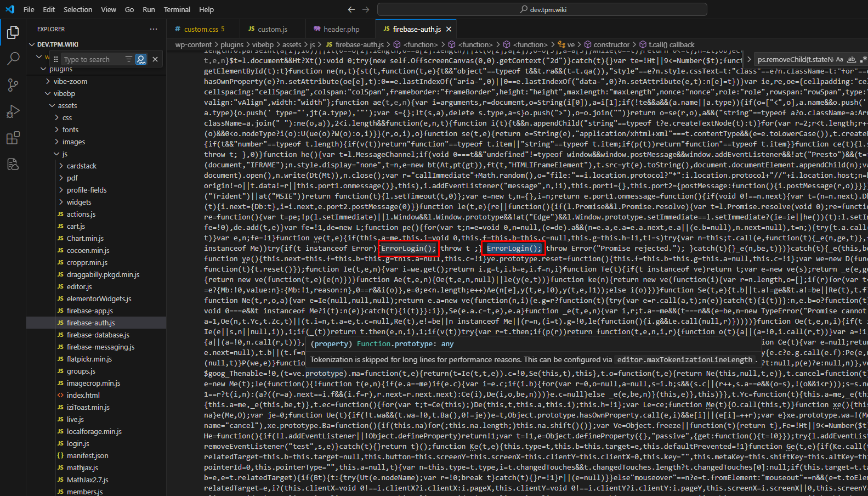Click the VS Code logo icon

[x=10, y=9]
